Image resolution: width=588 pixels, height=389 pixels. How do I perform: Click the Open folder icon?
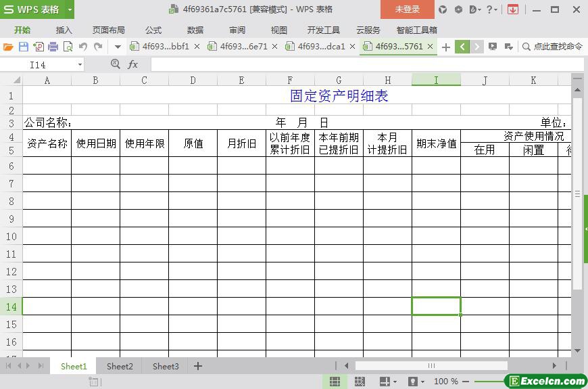point(8,47)
